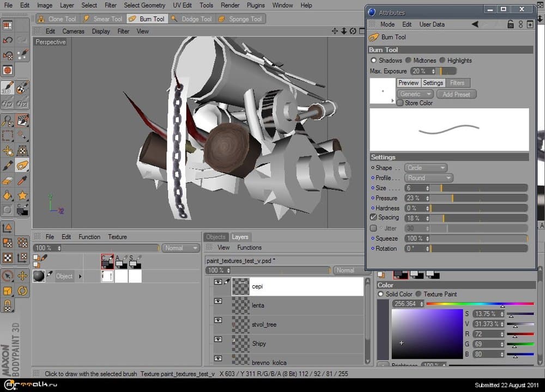Hide the stvol_tree layer
The image size is (545, 392).
pos(218,320)
